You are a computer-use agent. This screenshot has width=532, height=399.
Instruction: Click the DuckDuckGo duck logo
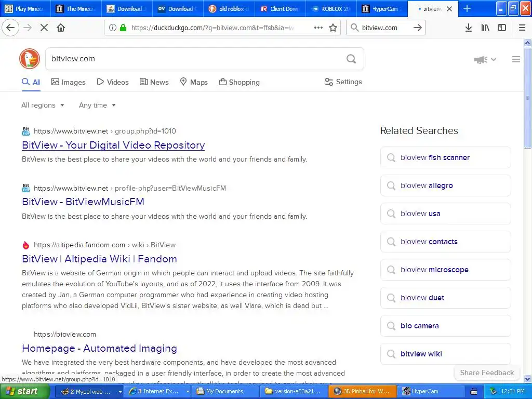pyautogui.click(x=30, y=59)
